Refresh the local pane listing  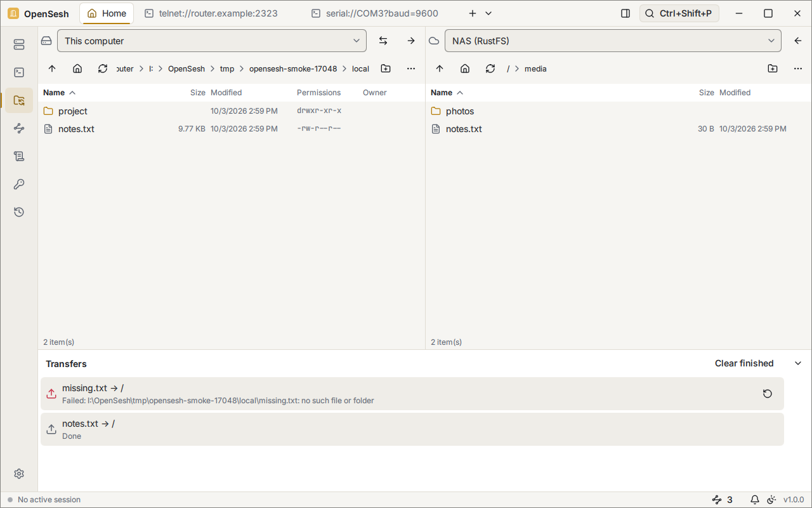(x=103, y=69)
